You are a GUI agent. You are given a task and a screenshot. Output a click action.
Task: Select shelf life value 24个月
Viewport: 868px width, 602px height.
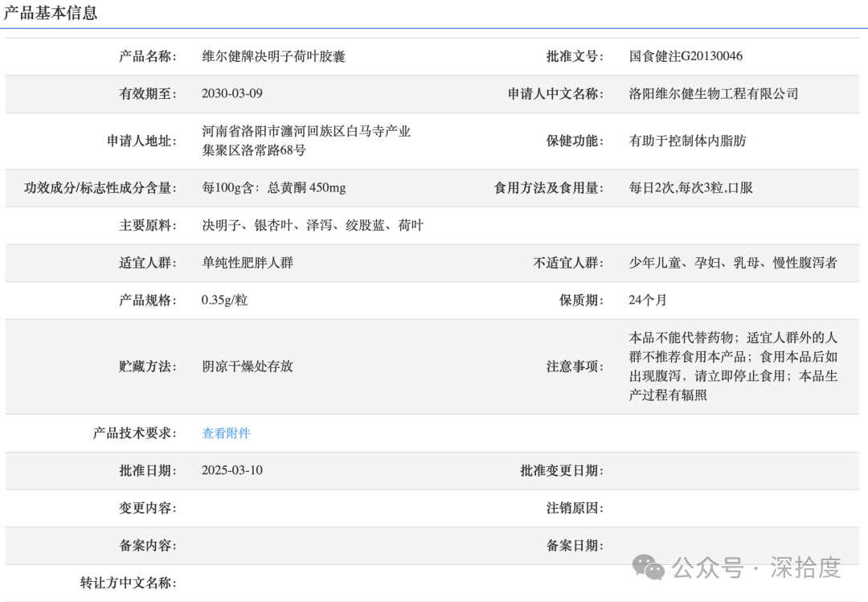[x=648, y=300]
